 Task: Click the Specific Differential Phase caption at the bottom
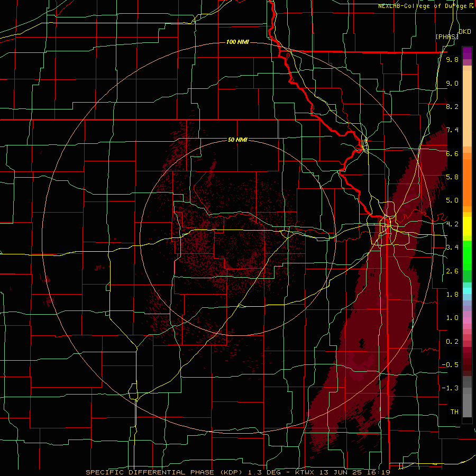point(237,472)
